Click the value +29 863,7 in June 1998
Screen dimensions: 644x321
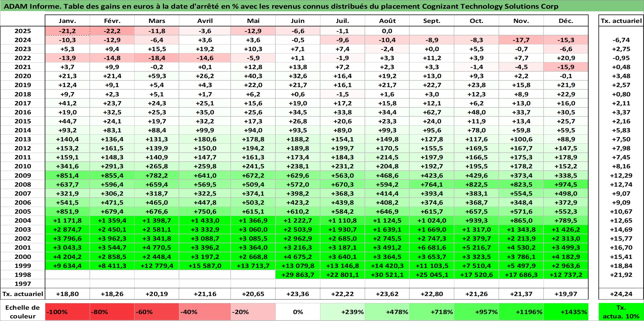click(x=298, y=275)
